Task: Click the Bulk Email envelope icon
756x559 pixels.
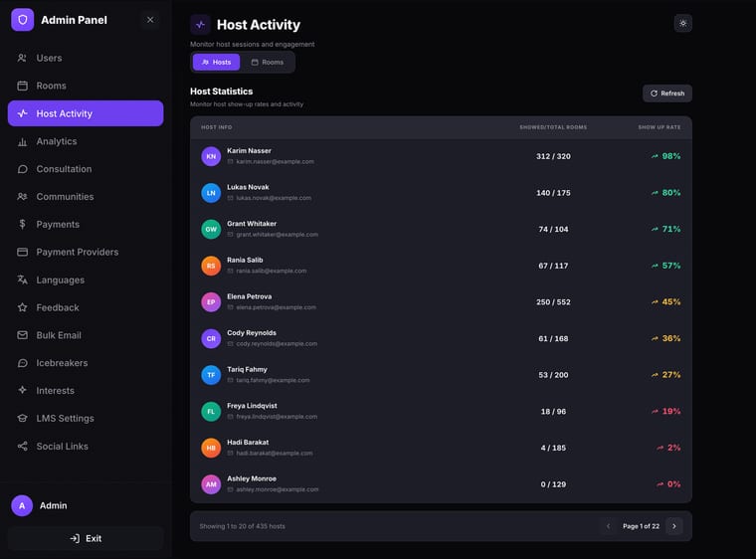Action: (22, 335)
